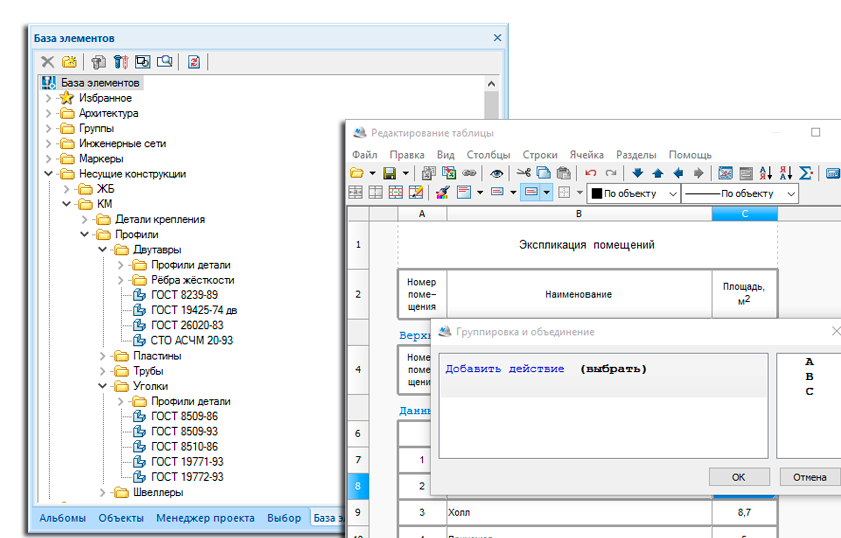Click the eye preview icon in table toolbar

(497, 173)
